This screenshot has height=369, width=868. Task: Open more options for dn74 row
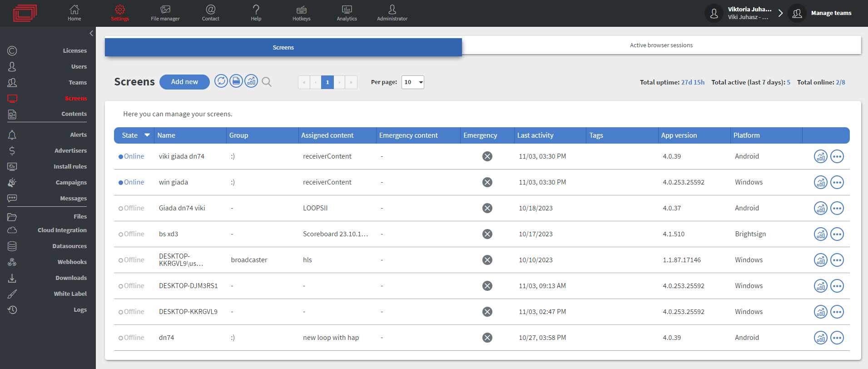pos(837,338)
